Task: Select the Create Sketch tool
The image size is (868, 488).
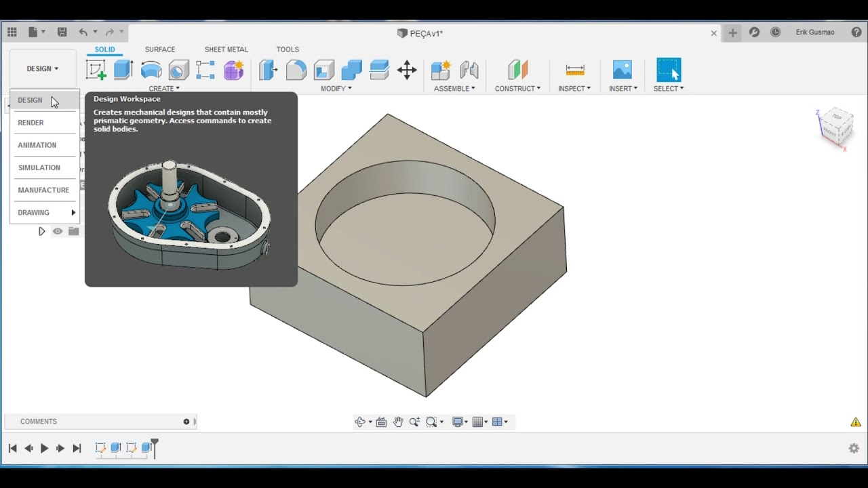Action: (96, 70)
